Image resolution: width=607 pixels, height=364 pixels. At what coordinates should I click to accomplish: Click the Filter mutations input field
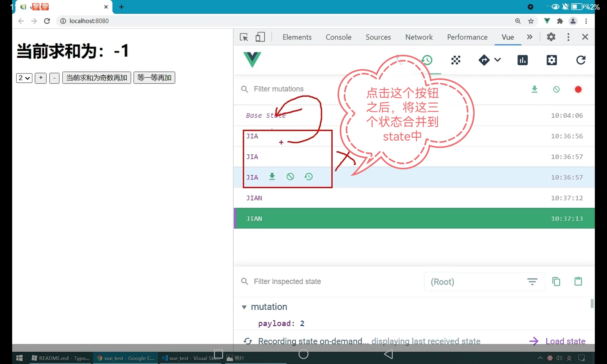tap(279, 89)
